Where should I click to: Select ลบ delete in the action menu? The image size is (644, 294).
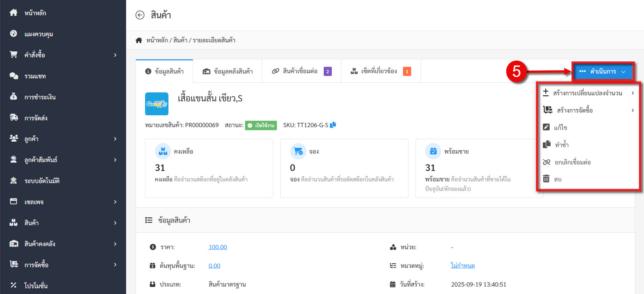coord(558,179)
